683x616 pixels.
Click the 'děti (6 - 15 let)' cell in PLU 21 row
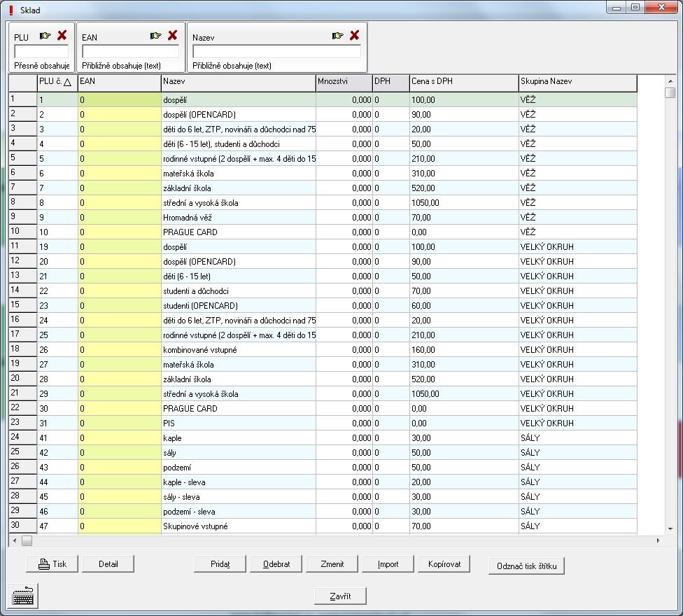[238, 276]
